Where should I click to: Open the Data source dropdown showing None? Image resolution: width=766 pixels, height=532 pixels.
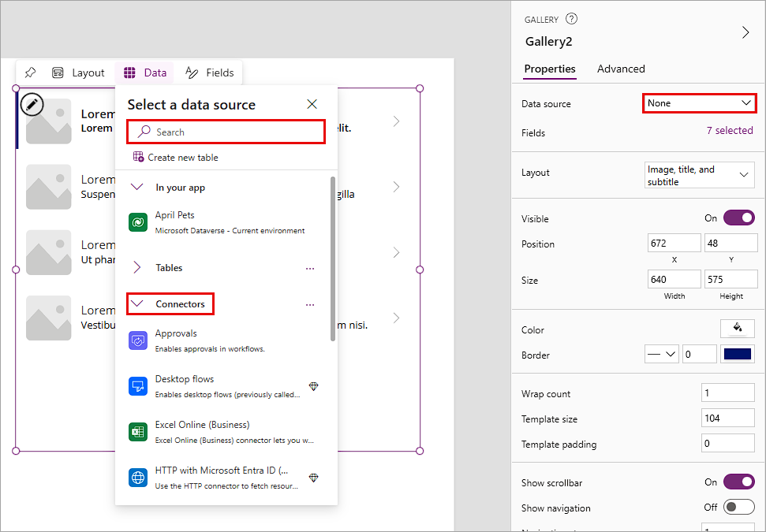(699, 102)
